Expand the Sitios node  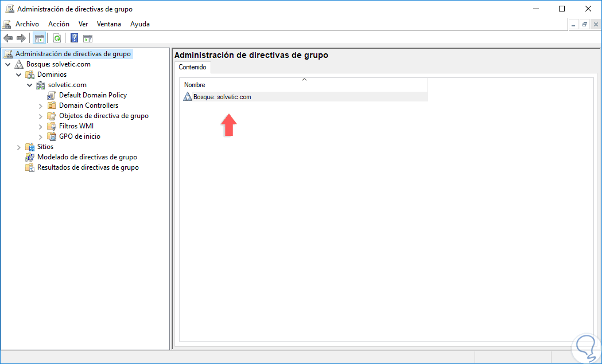[x=19, y=147]
